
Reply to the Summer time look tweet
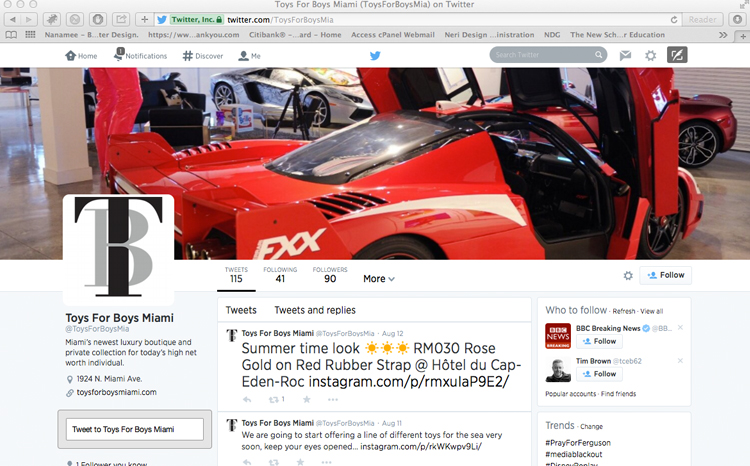[247, 399]
